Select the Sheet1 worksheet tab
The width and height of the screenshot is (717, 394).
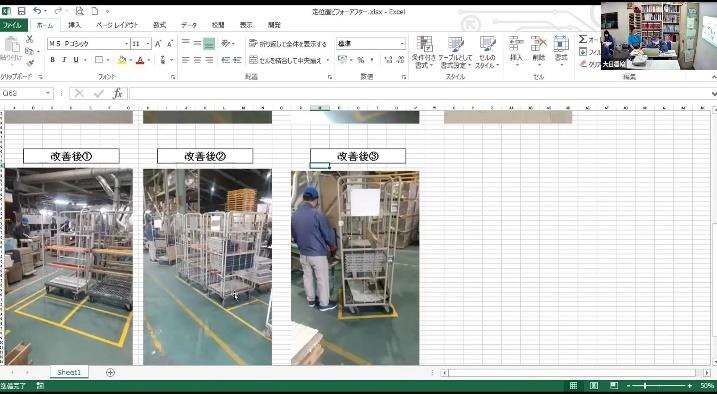pos(69,372)
